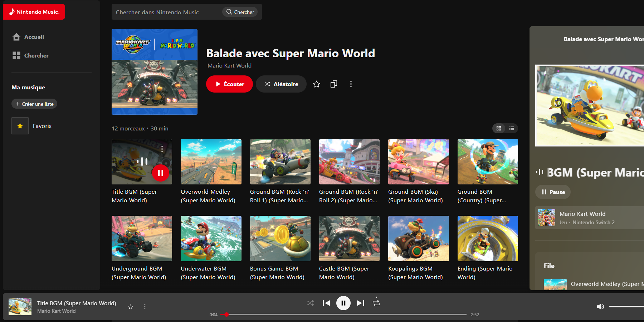Click the Ma musique heading
The width and height of the screenshot is (644, 322).
click(x=28, y=87)
